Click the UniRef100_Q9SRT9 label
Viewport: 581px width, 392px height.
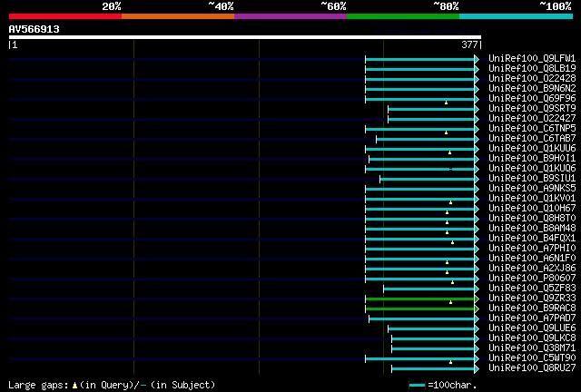tap(532, 108)
